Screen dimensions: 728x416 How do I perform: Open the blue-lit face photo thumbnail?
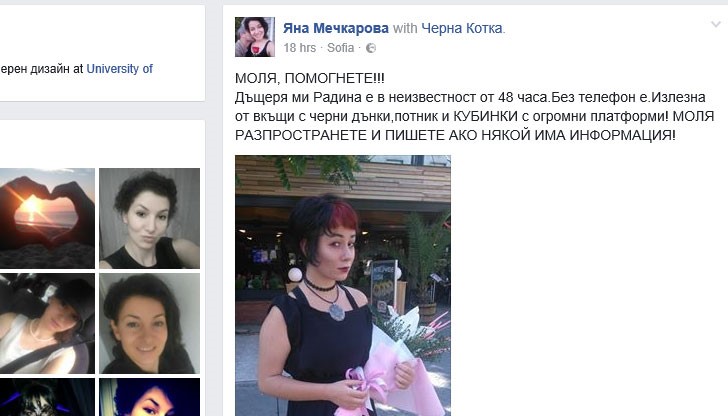tap(150, 397)
